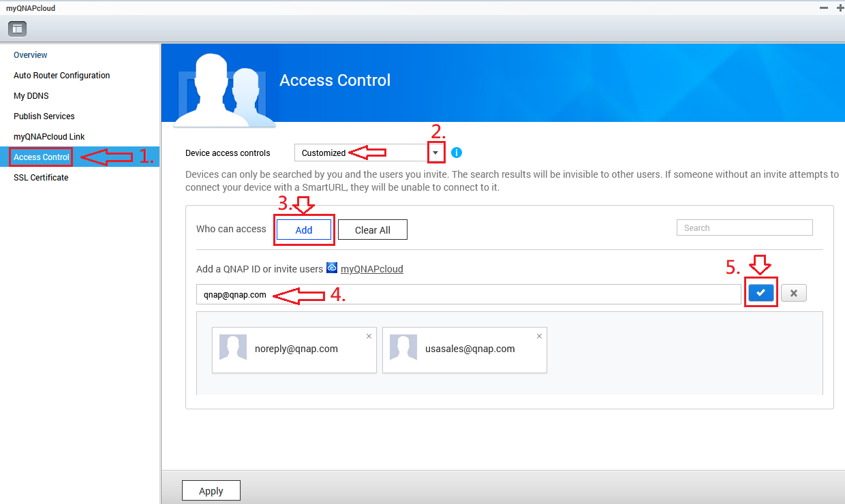Select My DDNS in sidebar

(x=31, y=96)
